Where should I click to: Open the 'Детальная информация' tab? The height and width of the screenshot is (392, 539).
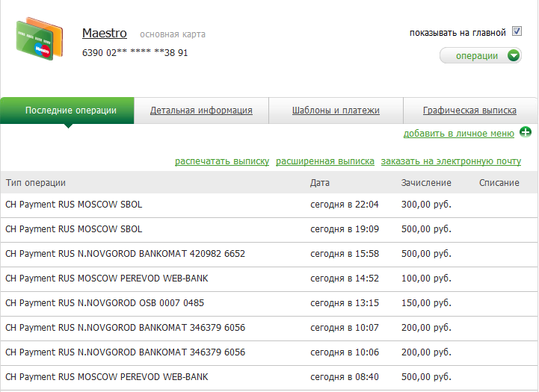(201, 111)
